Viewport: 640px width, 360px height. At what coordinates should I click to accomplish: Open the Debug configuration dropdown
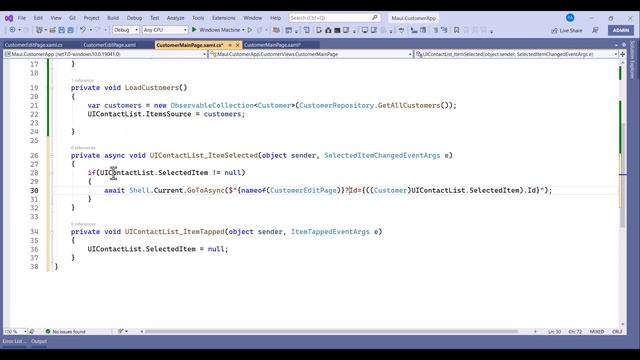[126, 30]
